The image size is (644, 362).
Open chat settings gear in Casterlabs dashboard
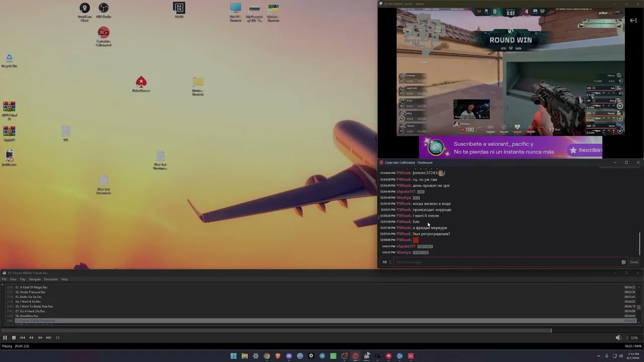(x=623, y=262)
